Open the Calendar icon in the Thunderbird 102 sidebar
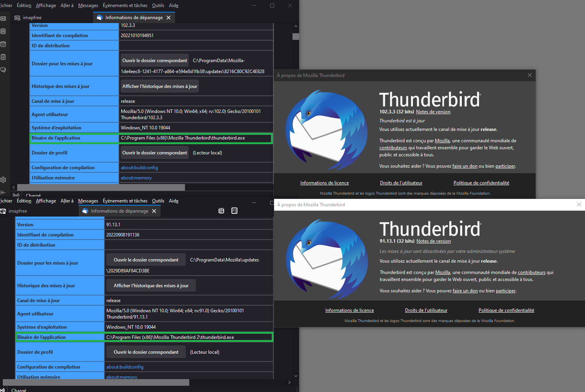 (3, 44)
